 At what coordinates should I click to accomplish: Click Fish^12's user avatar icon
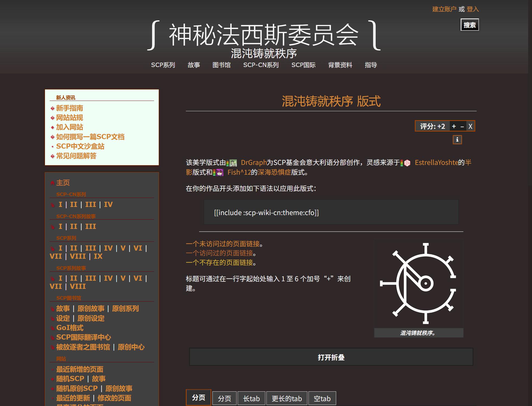[x=219, y=172]
